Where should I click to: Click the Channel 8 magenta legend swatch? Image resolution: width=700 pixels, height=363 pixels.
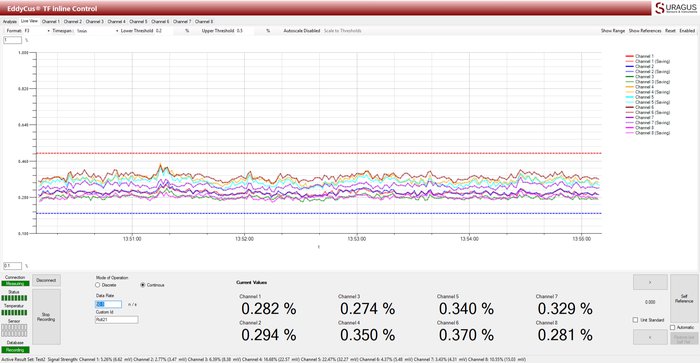pyautogui.click(x=629, y=128)
